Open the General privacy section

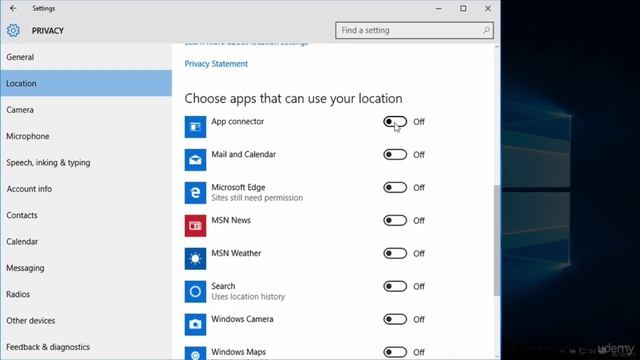[86, 57]
